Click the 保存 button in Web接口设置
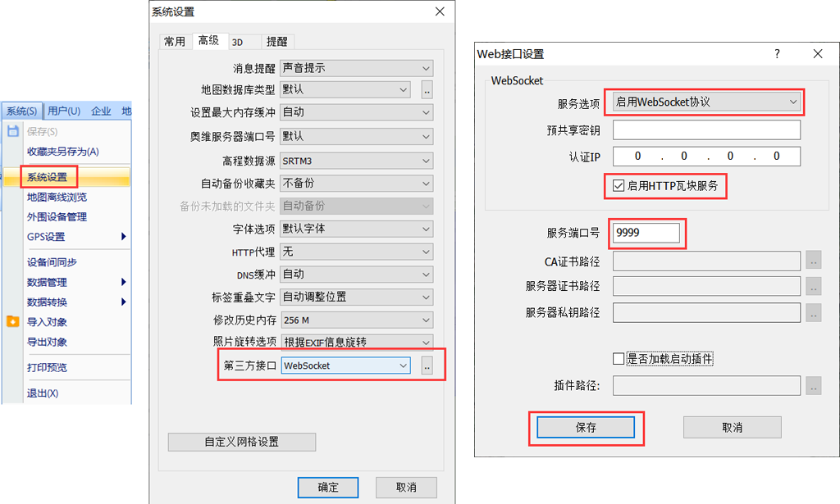 586,428
